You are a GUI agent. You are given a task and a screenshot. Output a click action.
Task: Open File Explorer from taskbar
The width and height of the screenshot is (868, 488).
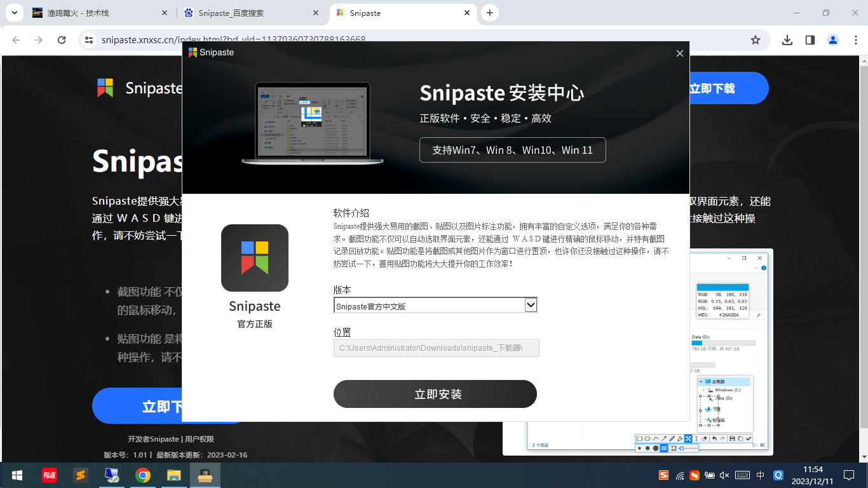tap(174, 475)
